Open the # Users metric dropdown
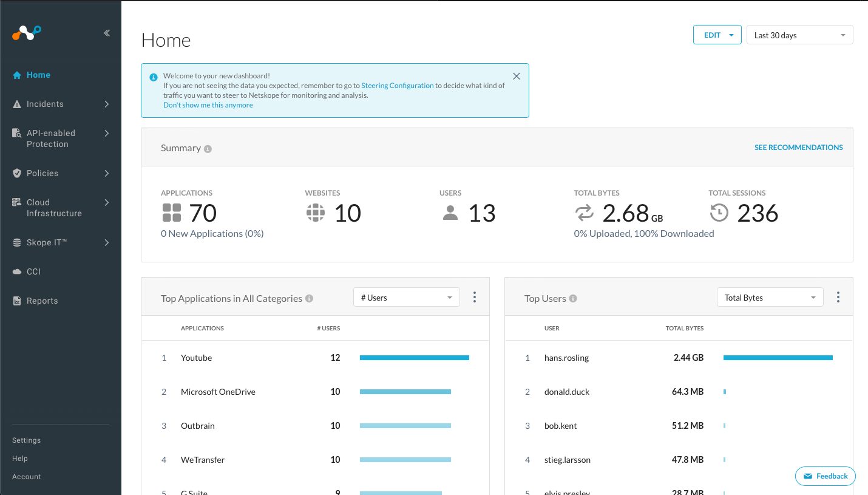This screenshot has width=868, height=495. pos(406,298)
